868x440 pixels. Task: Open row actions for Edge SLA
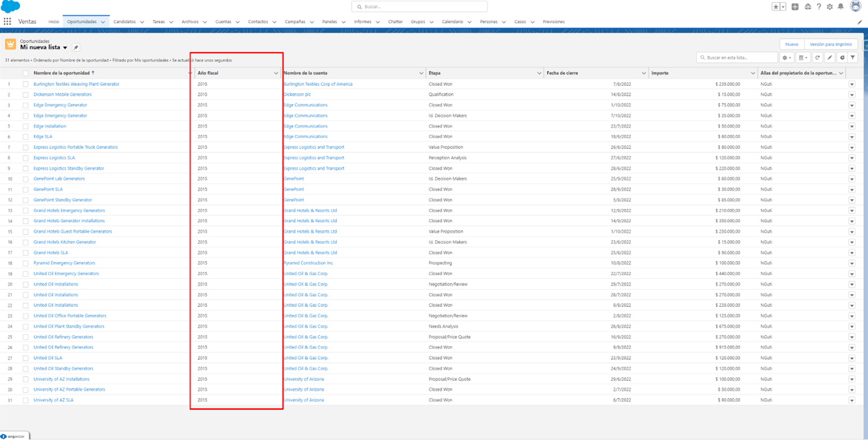click(x=852, y=137)
